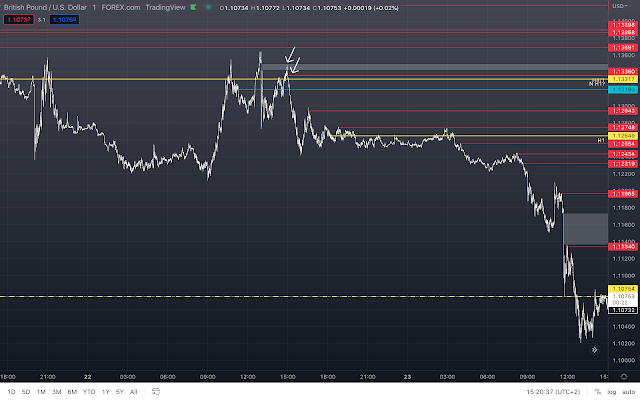This screenshot has width=640, height=400.
Task: Click the 21:00 label left of 22
Action: (x=47, y=377)
